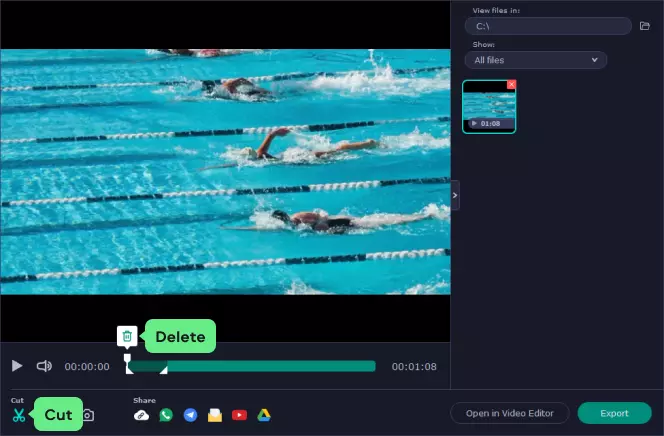The image size is (664, 436).
Task: Share the video via Telegram
Action: [191, 415]
